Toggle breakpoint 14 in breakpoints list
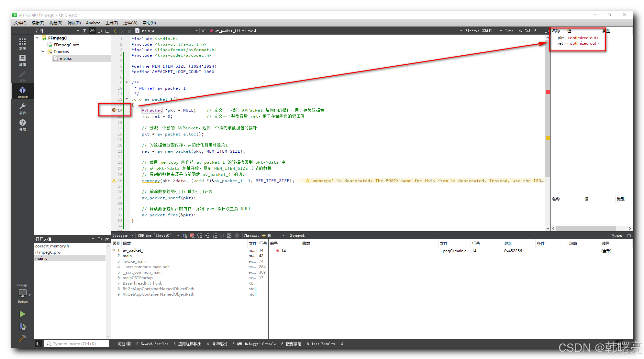This screenshot has height=359, width=644. pyautogui.click(x=278, y=251)
